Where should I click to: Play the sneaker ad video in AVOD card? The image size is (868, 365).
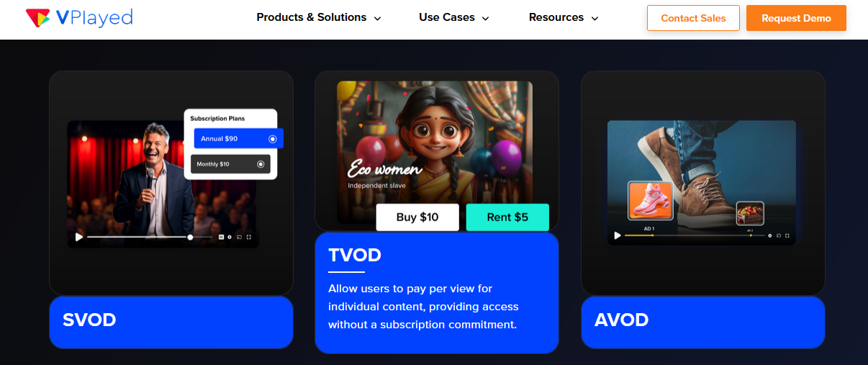618,235
